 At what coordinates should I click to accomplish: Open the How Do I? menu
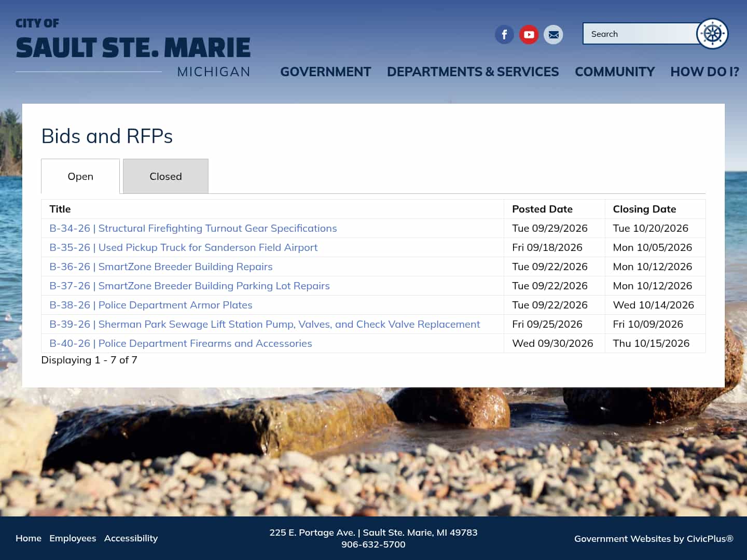[704, 72]
